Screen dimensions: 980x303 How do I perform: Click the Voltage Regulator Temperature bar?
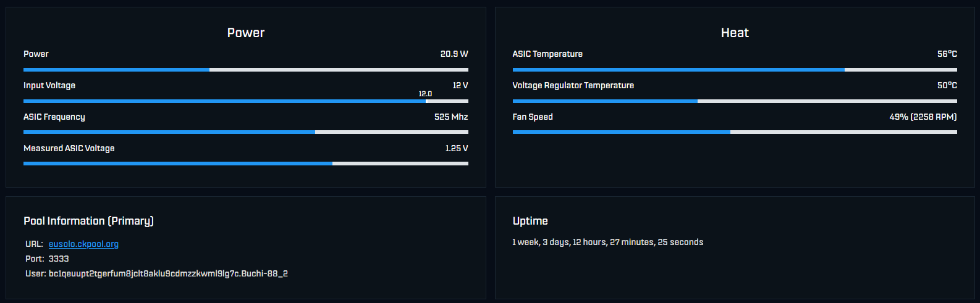click(735, 101)
